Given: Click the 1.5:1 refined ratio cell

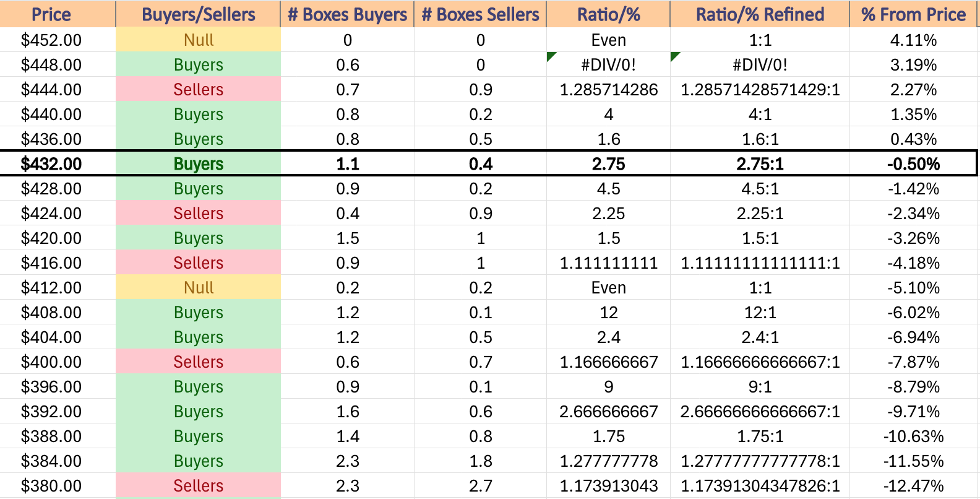Looking at the screenshot, I should point(760,238).
